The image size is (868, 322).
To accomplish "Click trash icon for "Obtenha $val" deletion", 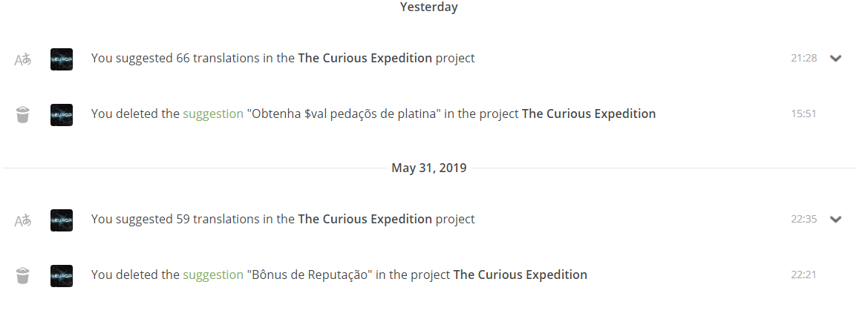I will (23, 115).
